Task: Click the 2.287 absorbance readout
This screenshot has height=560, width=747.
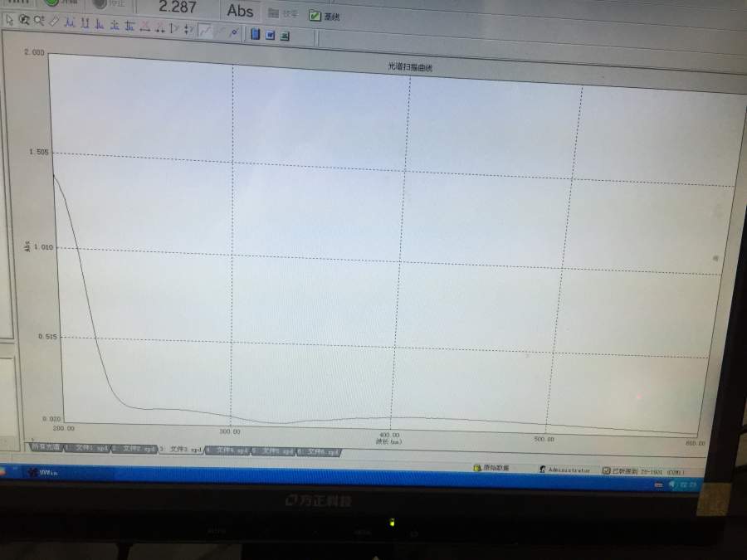Action: click(178, 7)
